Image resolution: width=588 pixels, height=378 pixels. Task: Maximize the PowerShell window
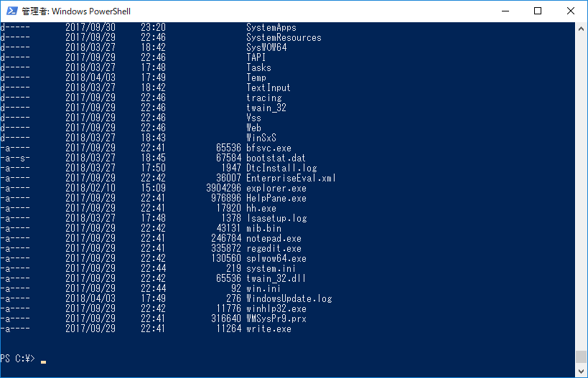(x=538, y=11)
